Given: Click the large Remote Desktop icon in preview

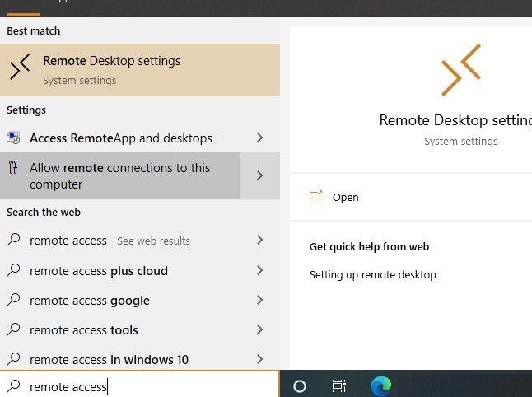Looking at the screenshot, I should click(x=460, y=70).
